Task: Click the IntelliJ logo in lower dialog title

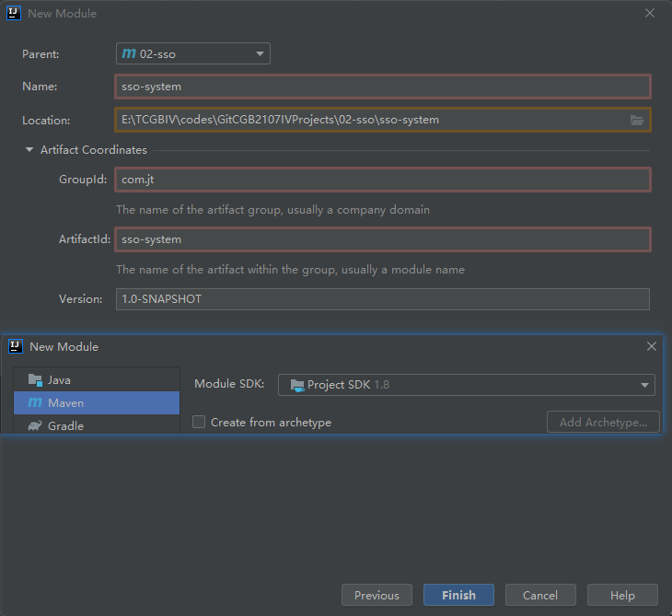Action: pyautogui.click(x=15, y=347)
